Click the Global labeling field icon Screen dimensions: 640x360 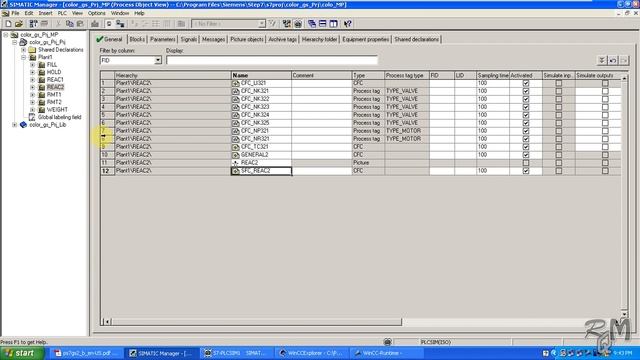32,117
